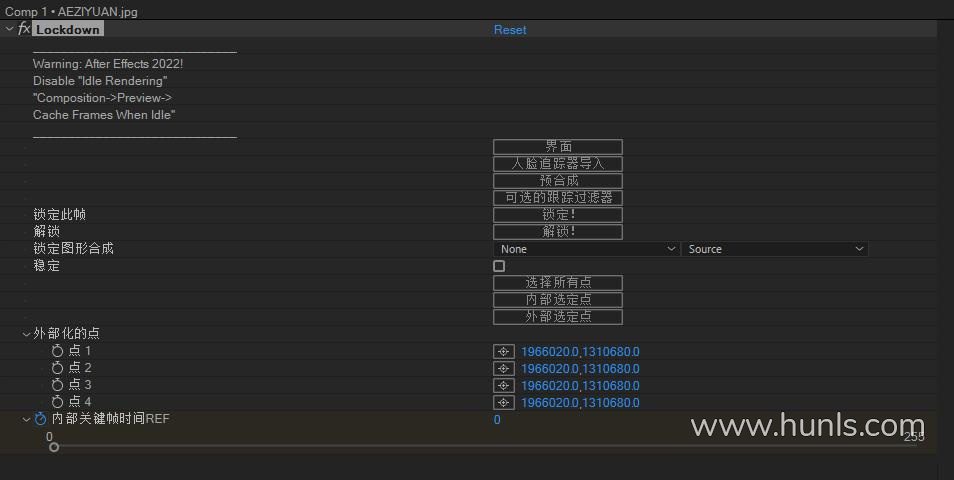The image size is (954, 480).
Task: Click the 内部关键帧时间REF slider handle
Action: click(54, 447)
